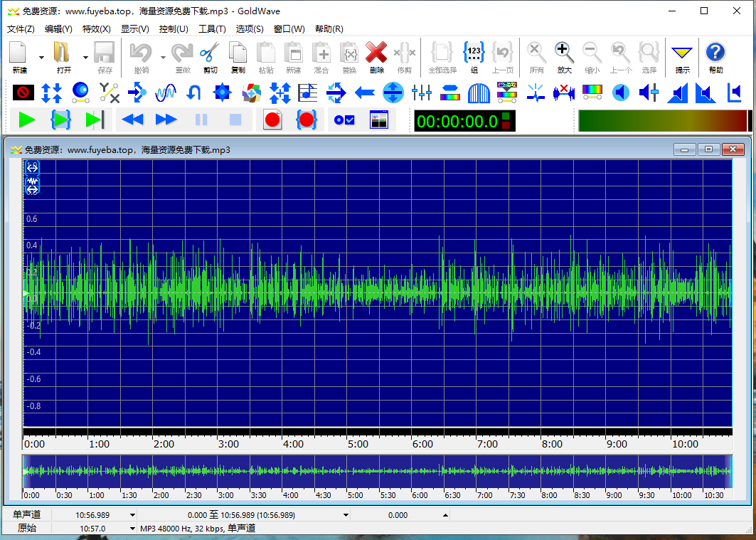Click the Help (帮助) question mark button

(715, 53)
